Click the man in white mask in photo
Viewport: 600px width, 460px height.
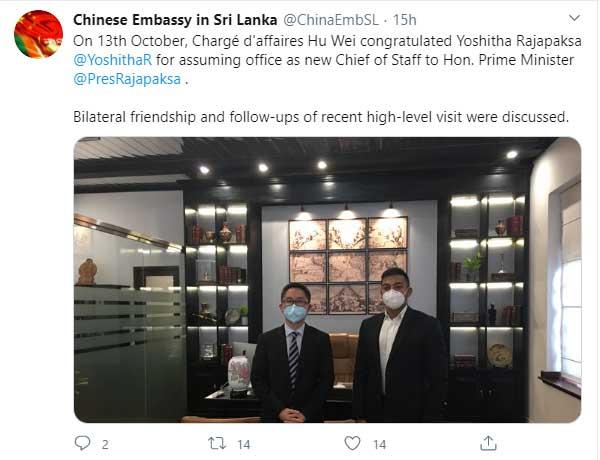[x=399, y=344]
